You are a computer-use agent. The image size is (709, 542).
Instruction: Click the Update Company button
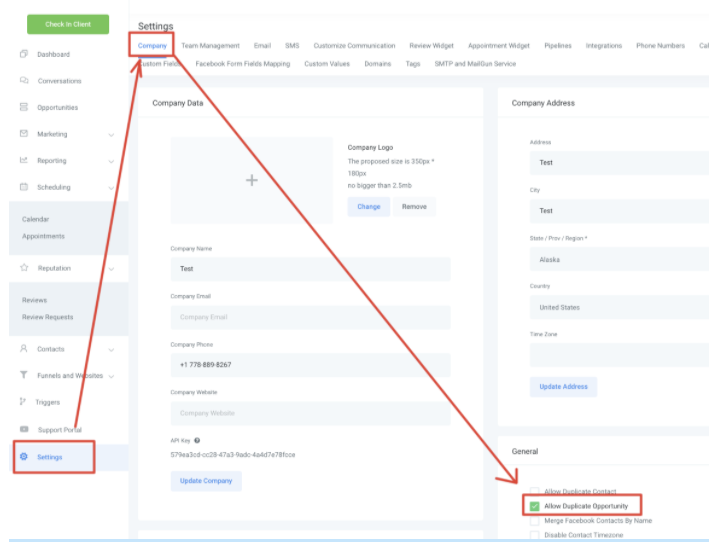click(x=206, y=481)
